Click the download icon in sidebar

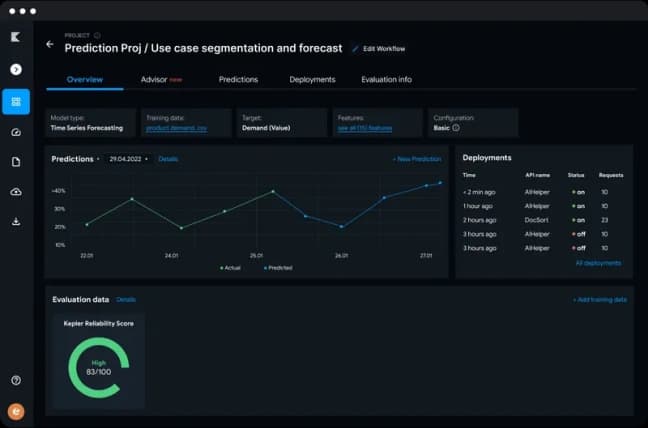coord(16,221)
